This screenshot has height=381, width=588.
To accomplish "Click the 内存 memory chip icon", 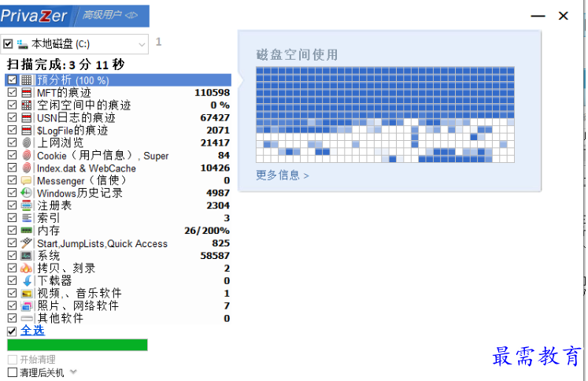I will [26, 230].
